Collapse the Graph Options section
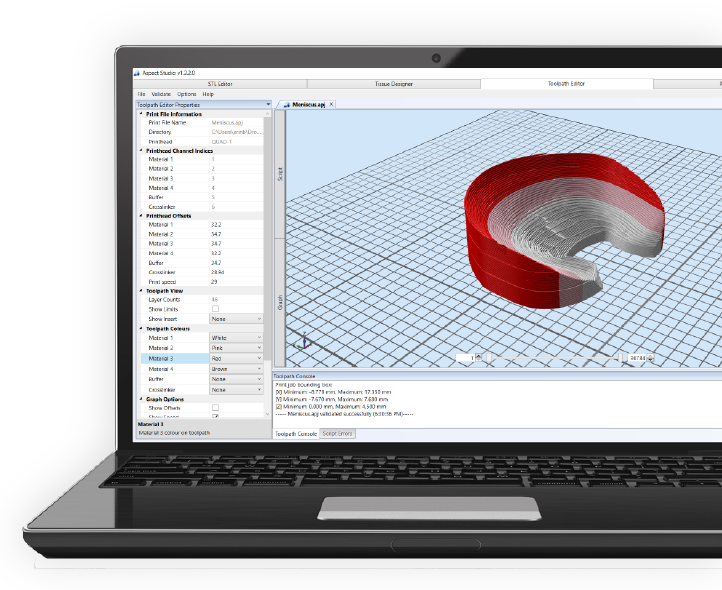The height and width of the screenshot is (590, 722). tap(141, 399)
